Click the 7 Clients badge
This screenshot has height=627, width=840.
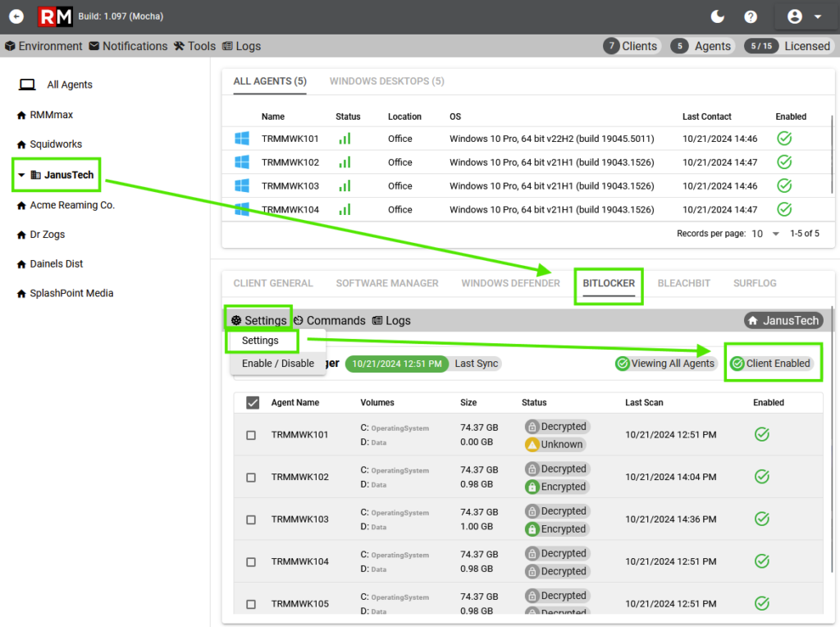(x=631, y=46)
